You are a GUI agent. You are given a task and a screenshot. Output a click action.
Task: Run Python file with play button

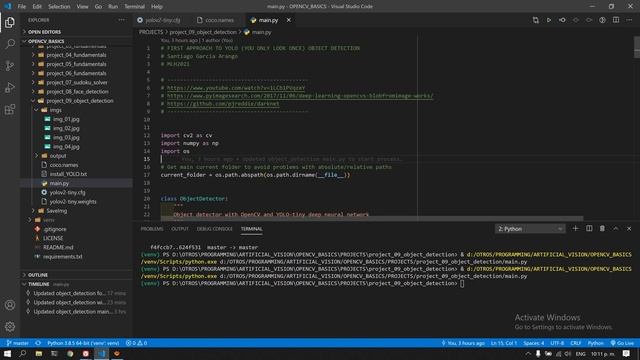pyautogui.click(x=549, y=20)
